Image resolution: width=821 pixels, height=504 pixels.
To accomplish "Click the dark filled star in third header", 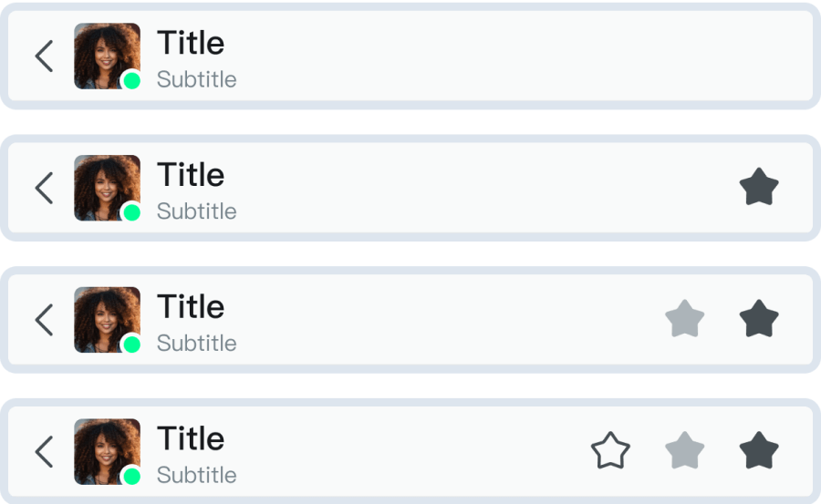I will [758, 319].
